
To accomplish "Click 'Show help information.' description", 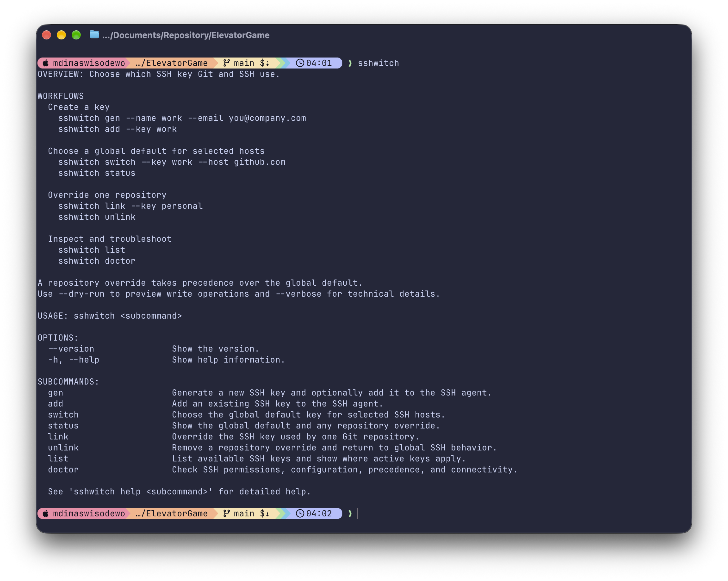I will coord(229,360).
